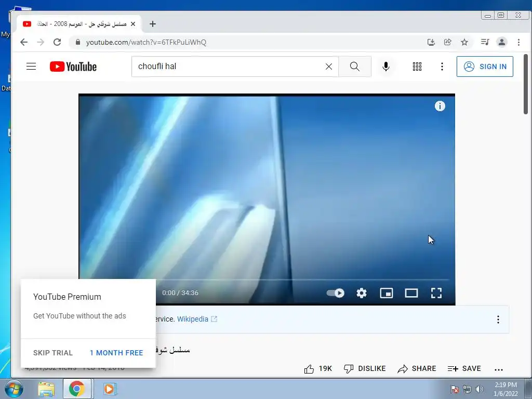Focus the address bar URL
This screenshot has height=399, width=532.
(x=146, y=43)
